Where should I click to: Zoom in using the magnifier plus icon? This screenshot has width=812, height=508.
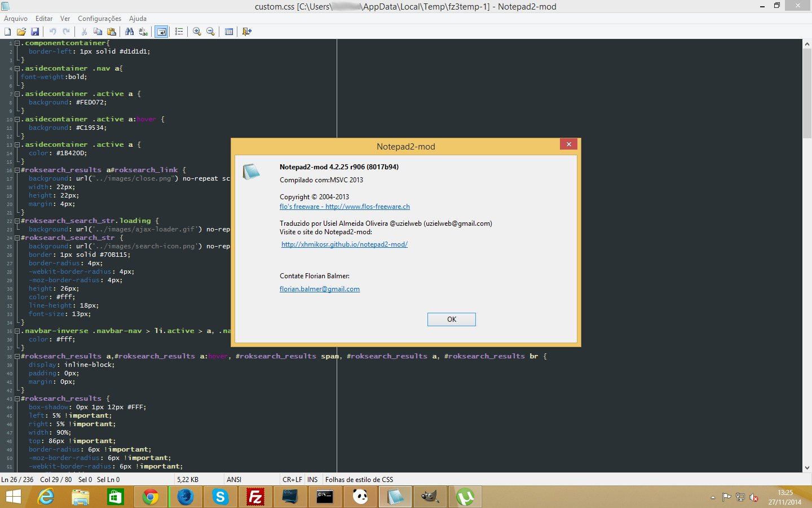click(197, 32)
